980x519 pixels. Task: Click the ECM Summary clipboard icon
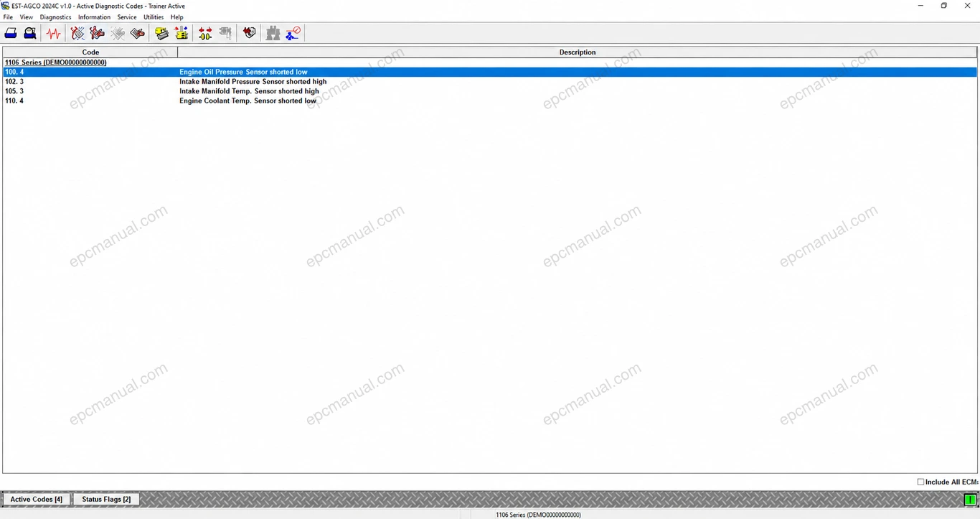138,33
